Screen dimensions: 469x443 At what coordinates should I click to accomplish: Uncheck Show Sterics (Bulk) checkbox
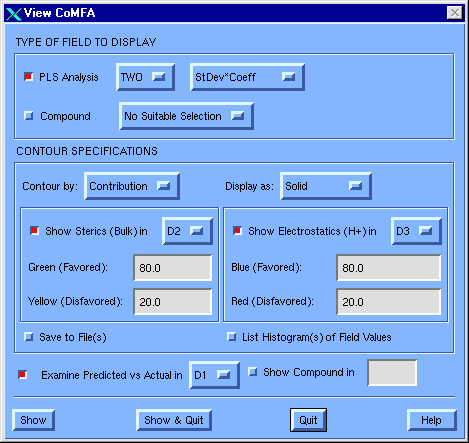(x=35, y=231)
